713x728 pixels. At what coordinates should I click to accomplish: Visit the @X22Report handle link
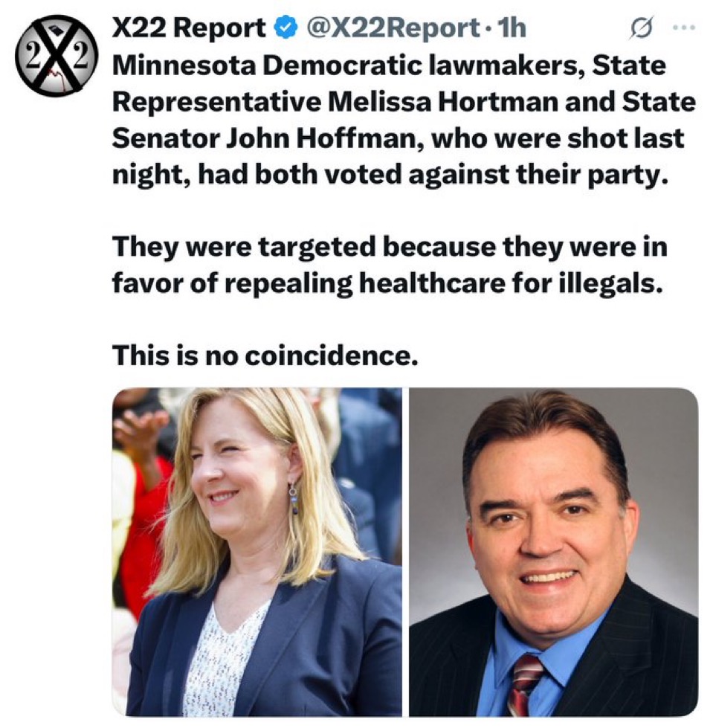tap(393, 28)
